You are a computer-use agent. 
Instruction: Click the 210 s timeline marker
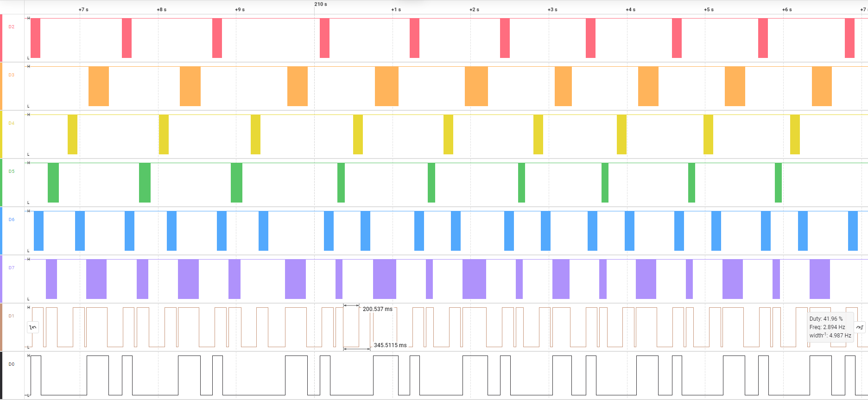pos(320,4)
